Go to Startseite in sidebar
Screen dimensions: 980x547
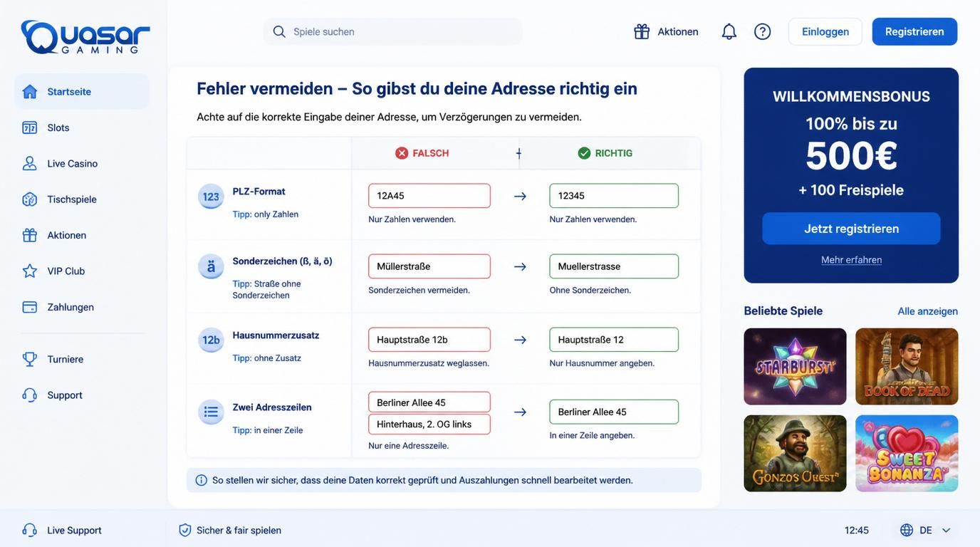tap(82, 91)
